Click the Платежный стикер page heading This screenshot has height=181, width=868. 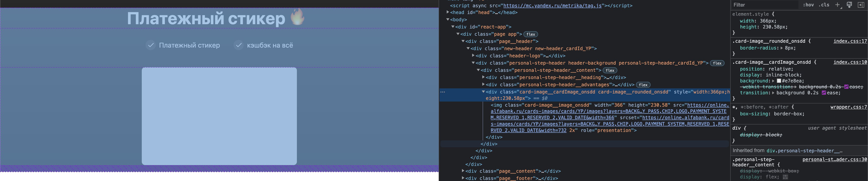(x=206, y=18)
